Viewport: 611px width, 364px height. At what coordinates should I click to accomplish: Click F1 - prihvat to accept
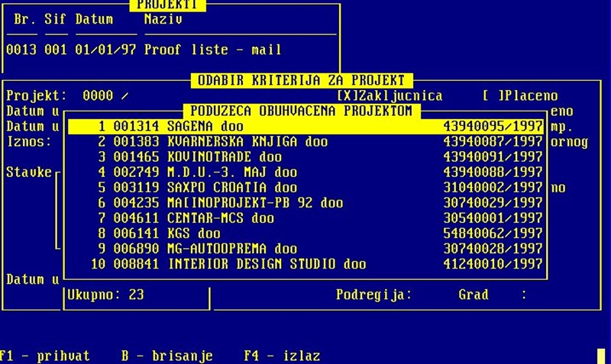44,356
